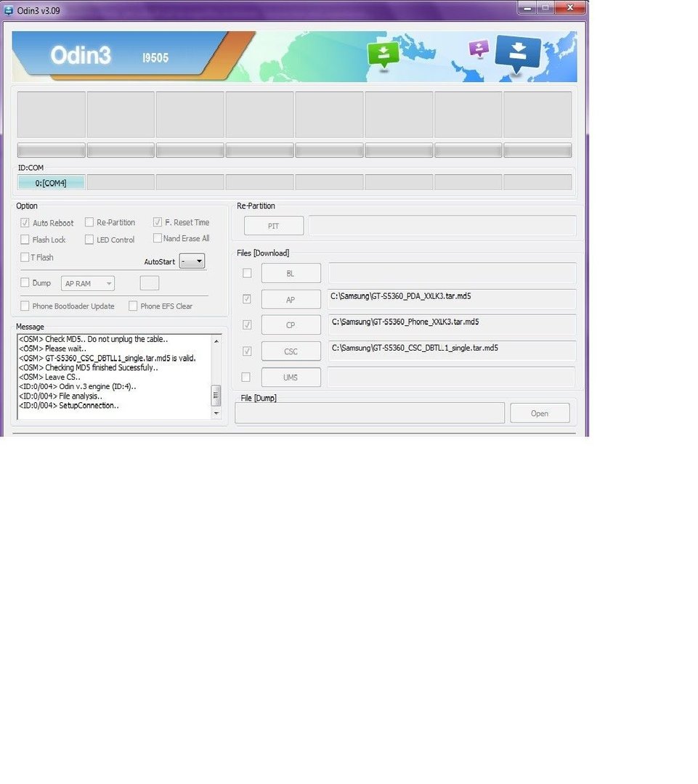Image resolution: width=698 pixels, height=784 pixels.
Task: Click the CSC file button
Action: 291,351
